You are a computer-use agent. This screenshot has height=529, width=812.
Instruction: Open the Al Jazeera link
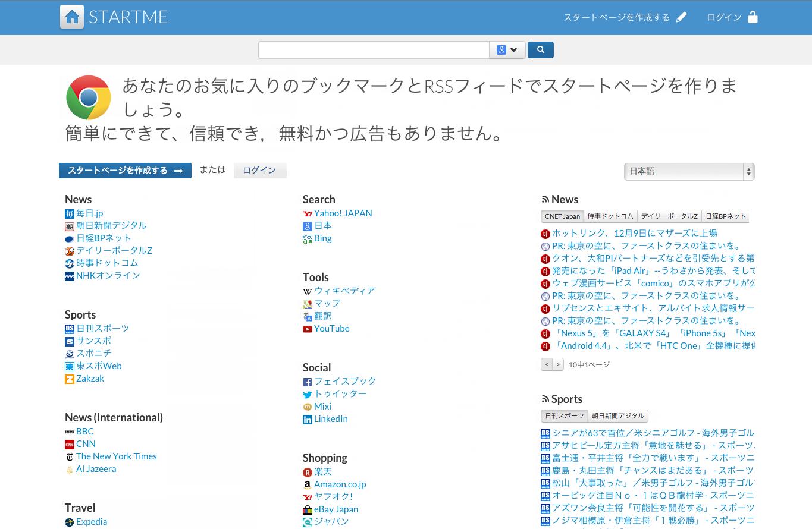96,469
